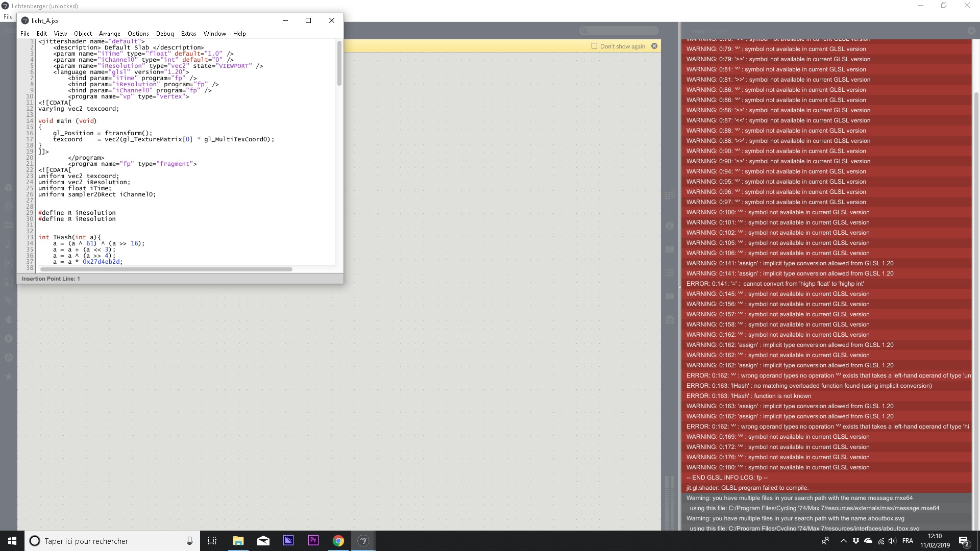Click the Windows search box "Taper ici pour rechercher"
980x551 pixels.
click(x=111, y=541)
